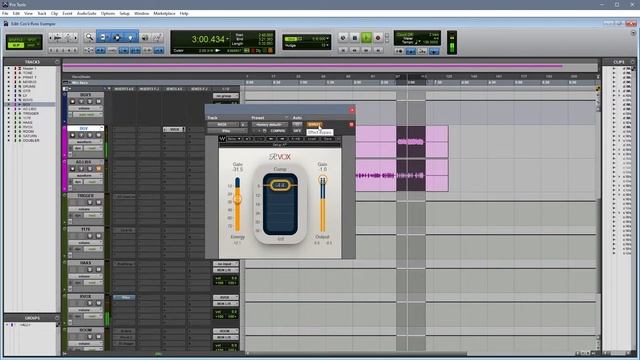This screenshot has height=360, width=640.
Task: Click the green transport Play button
Action: 366,38
